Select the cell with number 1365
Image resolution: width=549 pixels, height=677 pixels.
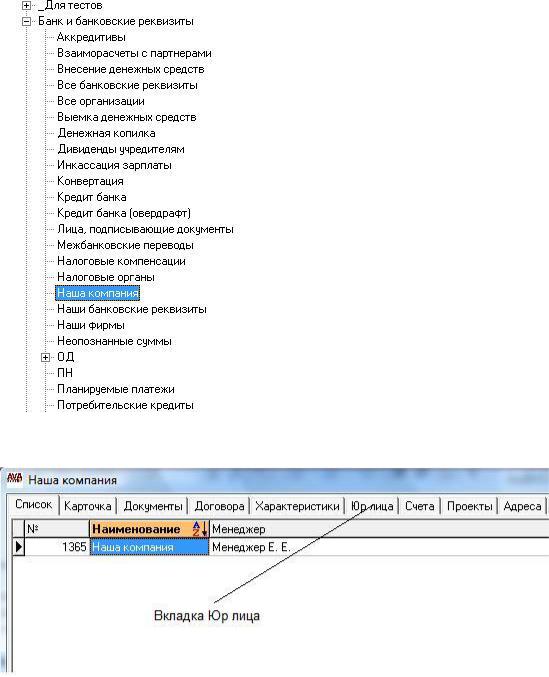57,547
